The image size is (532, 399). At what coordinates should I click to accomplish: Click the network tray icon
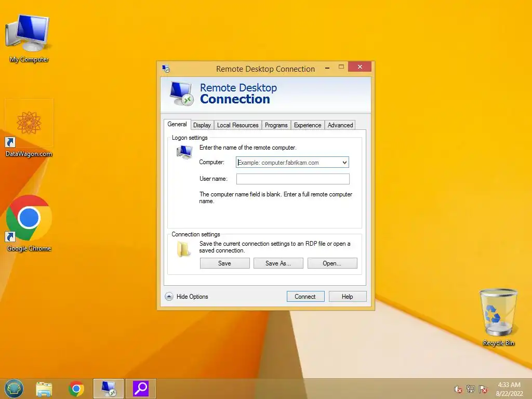point(471,389)
